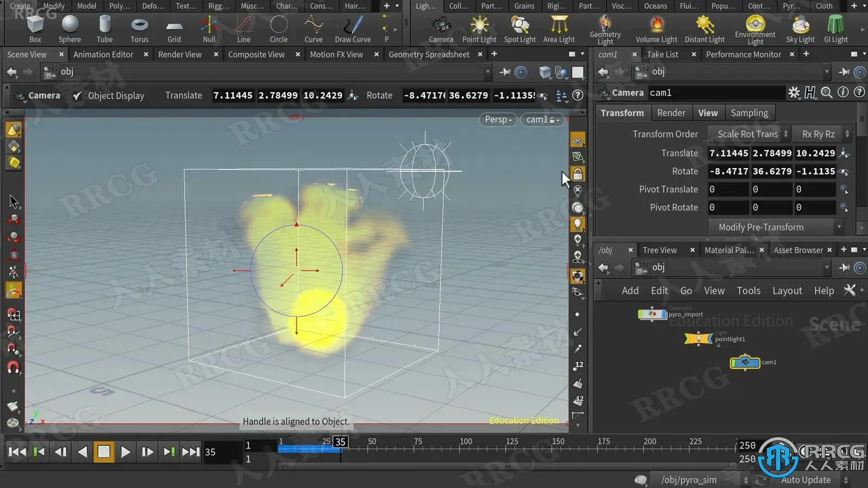
Task: Open the Persp viewport dropdown
Action: [497, 119]
